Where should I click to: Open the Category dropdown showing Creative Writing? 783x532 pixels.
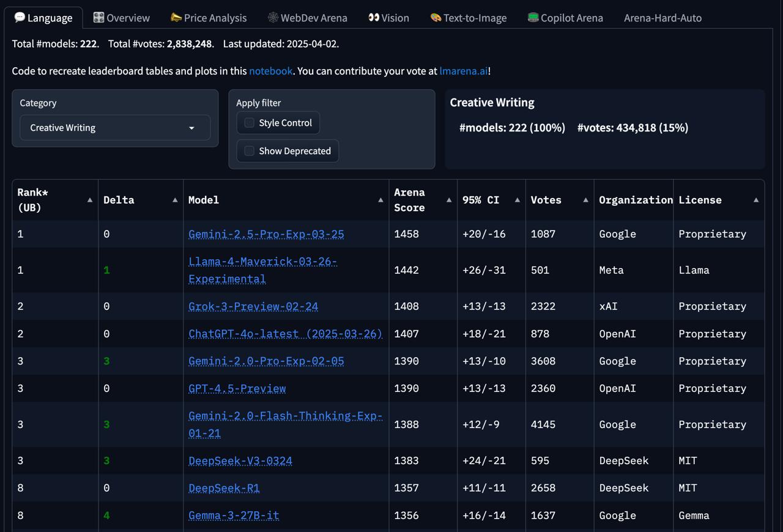point(115,128)
